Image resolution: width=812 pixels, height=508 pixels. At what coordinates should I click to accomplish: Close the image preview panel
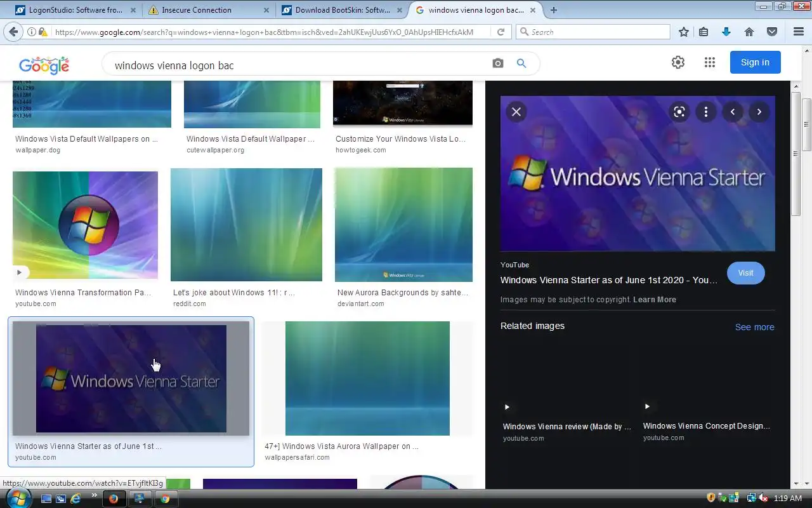tap(516, 112)
